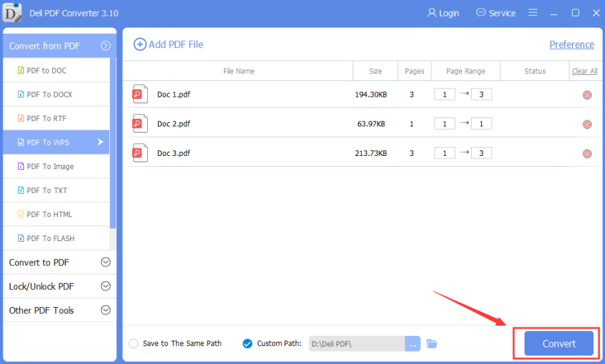Click the PDF To WPS file icon
This screenshot has height=364, width=605.
pyautogui.click(x=21, y=142)
